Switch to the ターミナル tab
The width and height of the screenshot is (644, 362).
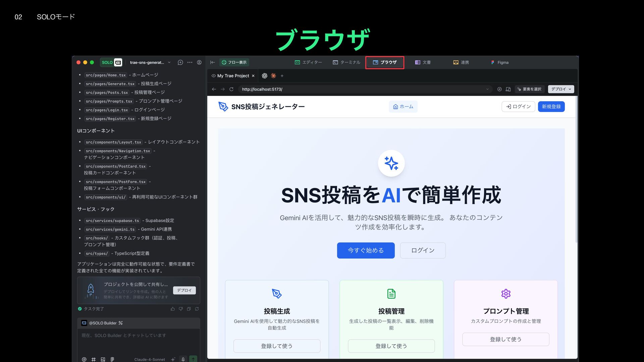pos(346,62)
